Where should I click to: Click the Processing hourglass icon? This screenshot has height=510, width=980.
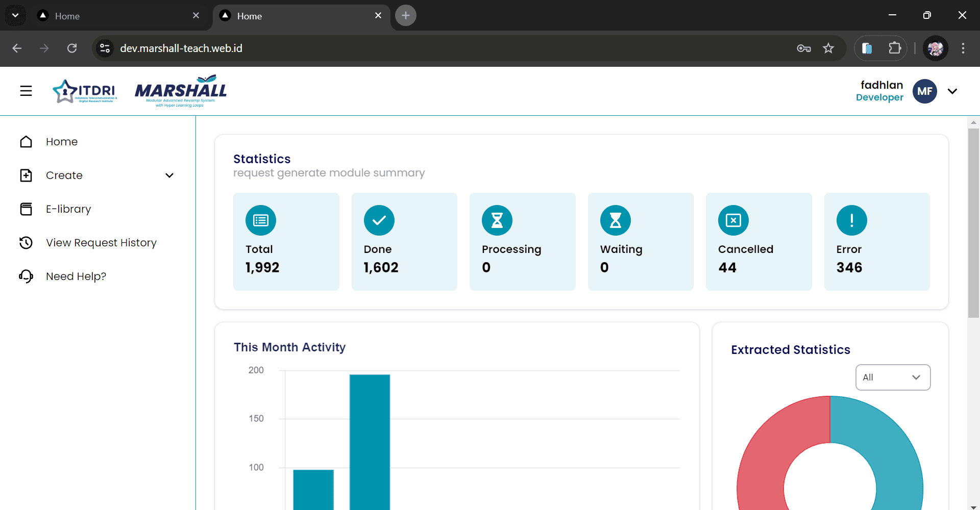[x=497, y=220]
